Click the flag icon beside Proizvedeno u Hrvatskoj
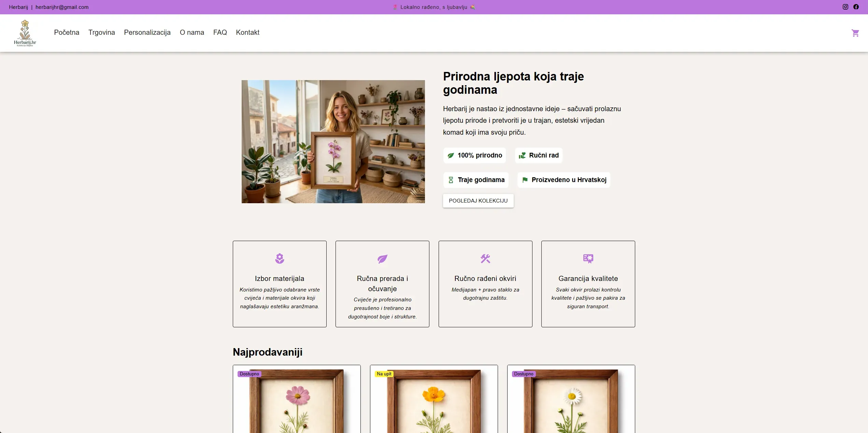Image resolution: width=868 pixels, height=433 pixels. [525, 180]
